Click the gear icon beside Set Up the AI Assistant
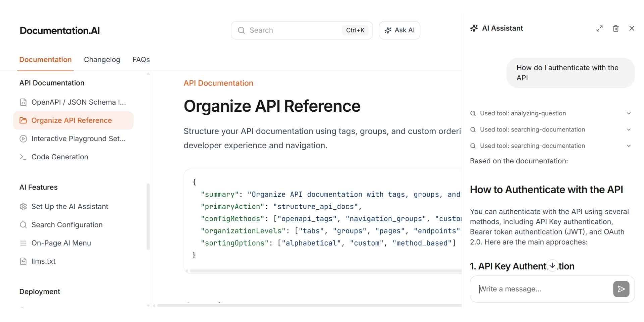 click(x=23, y=207)
